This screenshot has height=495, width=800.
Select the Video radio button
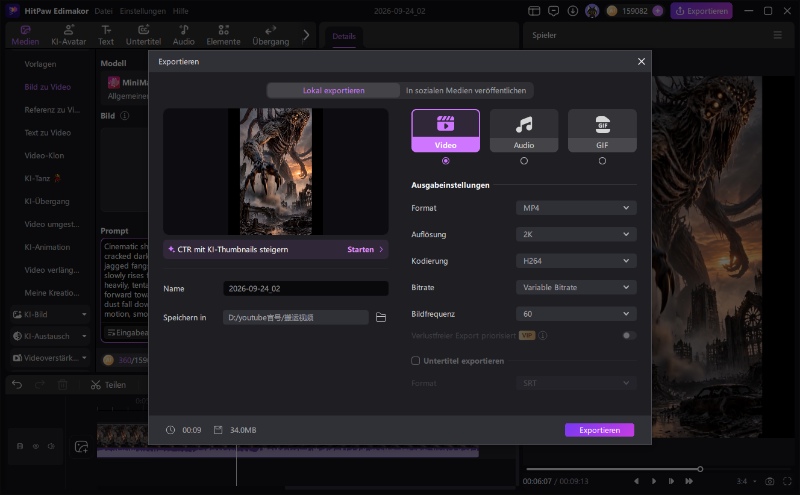445,161
